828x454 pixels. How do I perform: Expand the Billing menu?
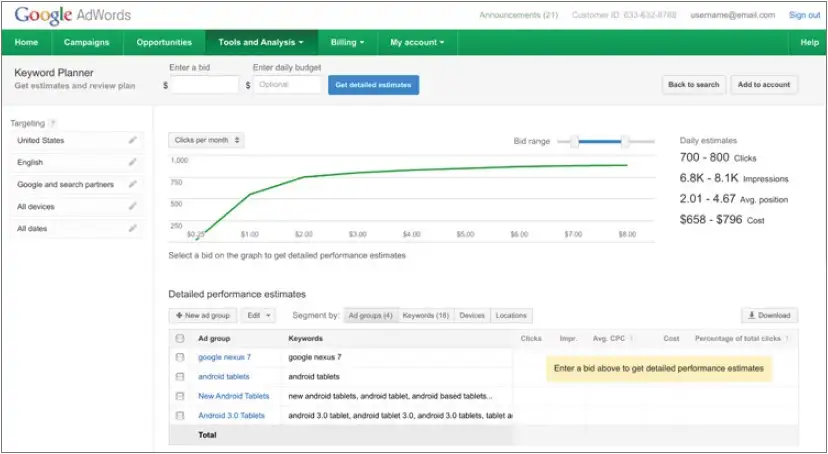[x=347, y=42]
